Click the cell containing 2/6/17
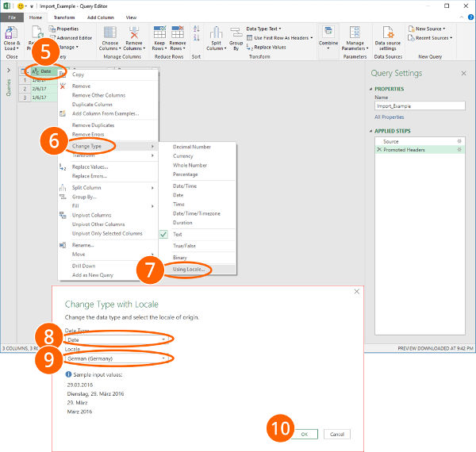 [x=44, y=89]
